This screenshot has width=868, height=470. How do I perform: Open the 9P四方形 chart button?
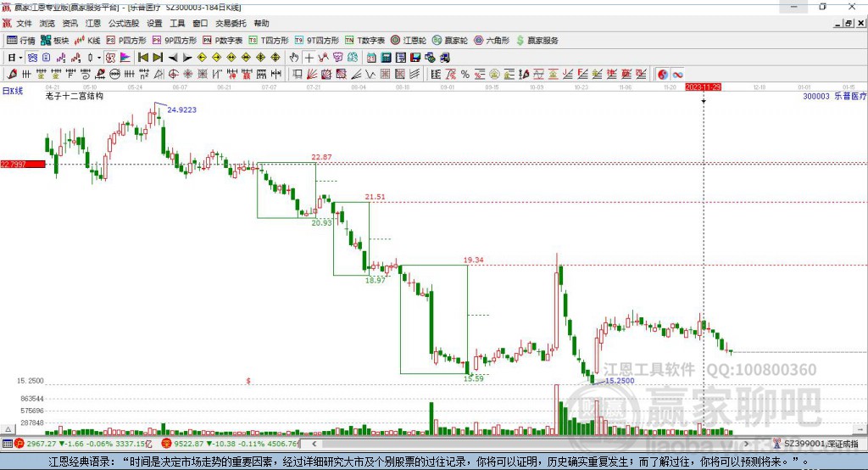tap(175, 41)
